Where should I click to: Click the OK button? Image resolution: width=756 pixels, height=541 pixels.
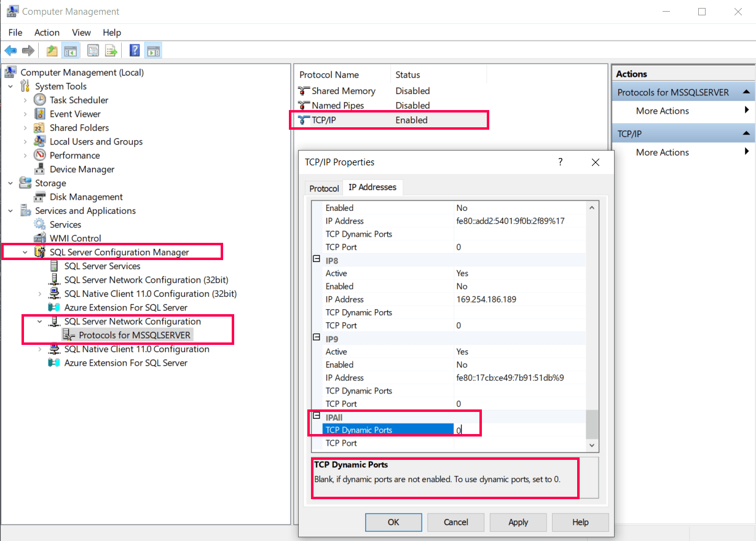pyautogui.click(x=393, y=522)
